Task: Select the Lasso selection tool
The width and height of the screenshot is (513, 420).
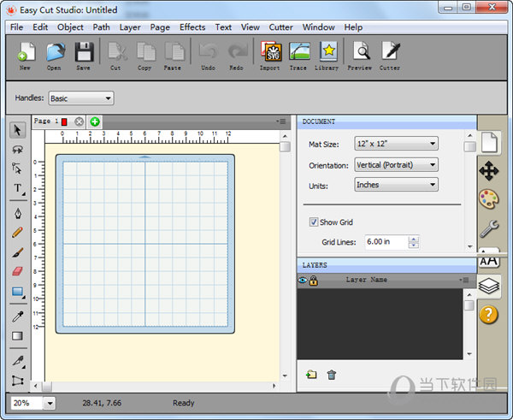Action: [x=17, y=150]
